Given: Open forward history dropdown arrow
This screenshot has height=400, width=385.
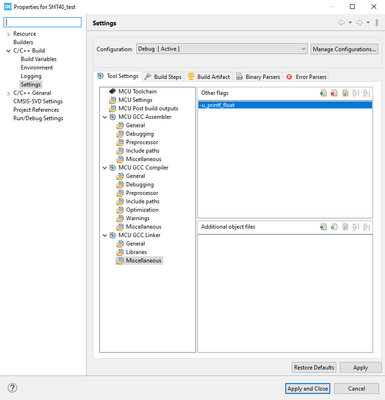Looking at the screenshot, I should 368,23.
